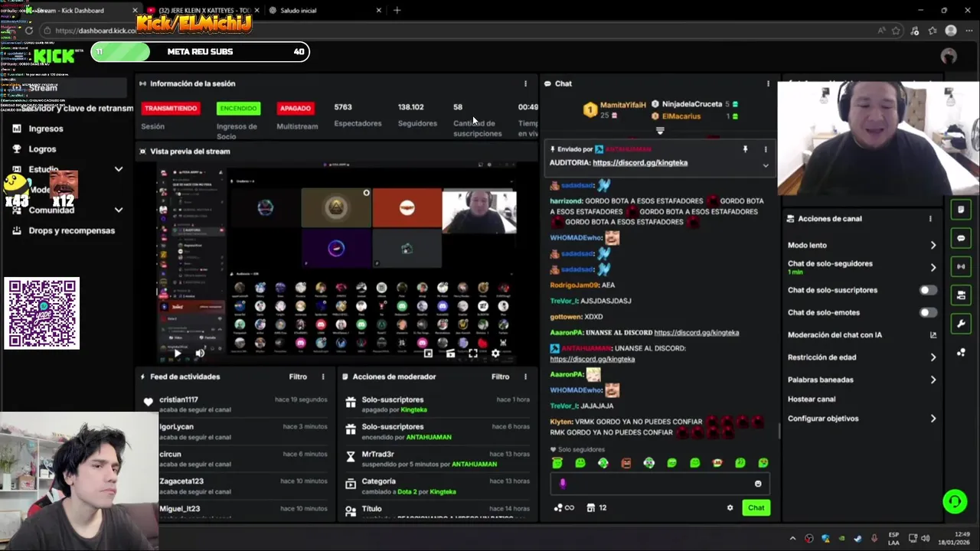Switch to Saludo inicial browser tab
980x551 pixels.
coord(325,11)
